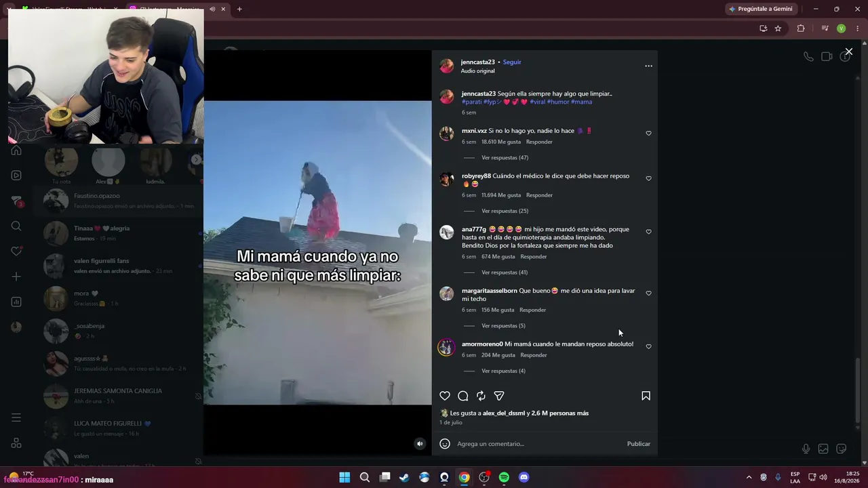Image resolution: width=868 pixels, height=488 pixels.
Task: Start a video call with the camera icon
Action: [x=827, y=57]
